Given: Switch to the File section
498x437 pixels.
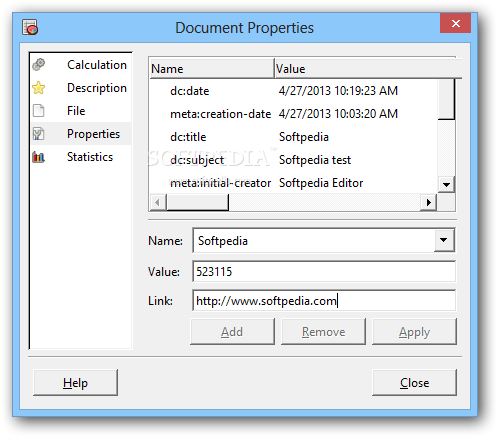Looking at the screenshot, I should (81, 111).
